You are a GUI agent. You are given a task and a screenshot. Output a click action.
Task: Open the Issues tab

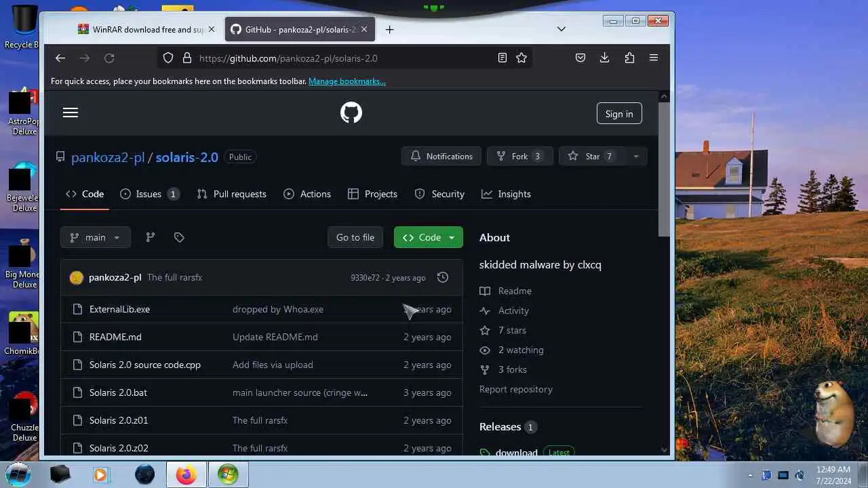point(149,194)
